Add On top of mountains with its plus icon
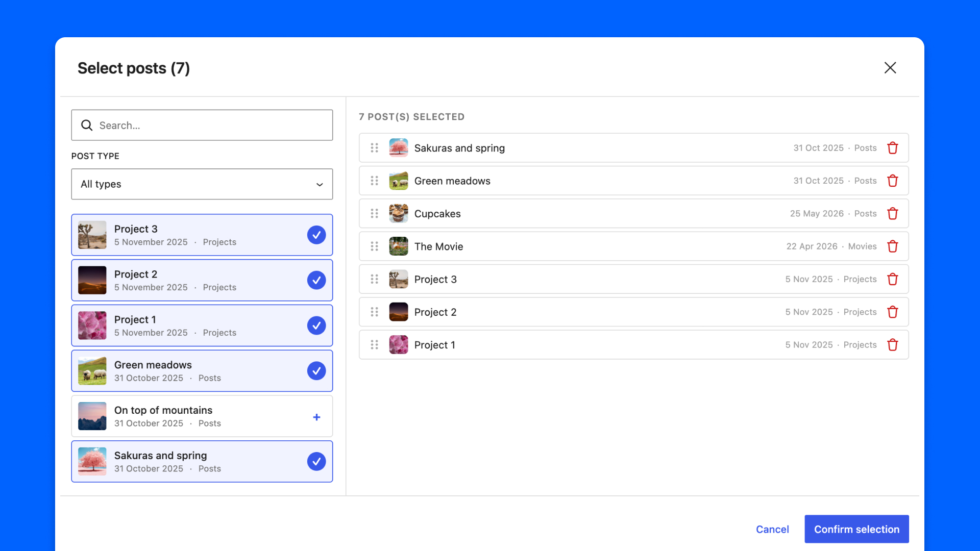The height and width of the screenshot is (551, 980). pos(316,417)
